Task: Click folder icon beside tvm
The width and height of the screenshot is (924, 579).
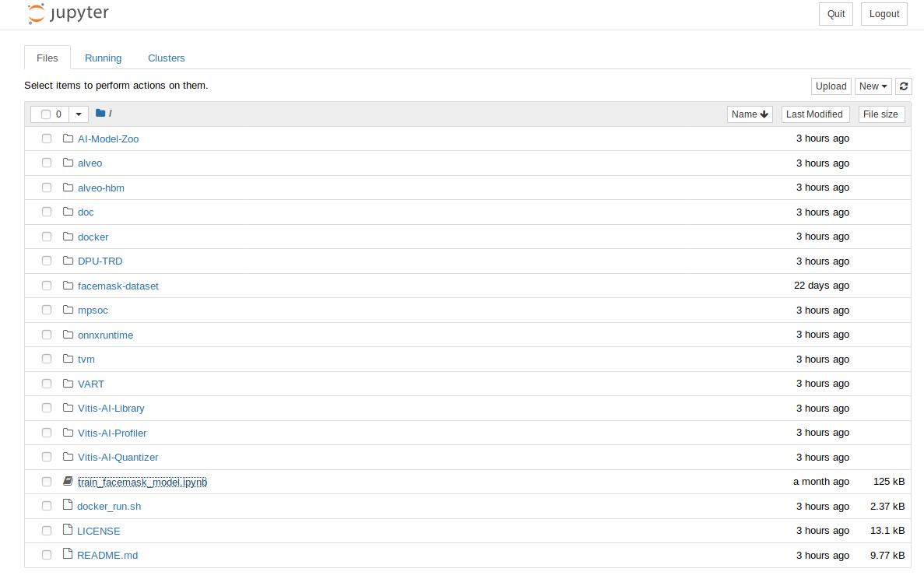Action: [x=68, y=359]
